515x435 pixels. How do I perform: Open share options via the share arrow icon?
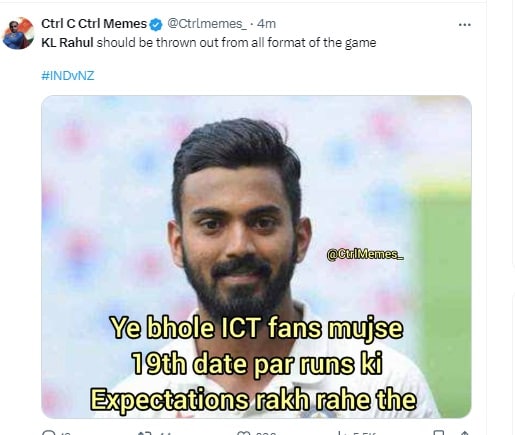(x=464, y=433)
